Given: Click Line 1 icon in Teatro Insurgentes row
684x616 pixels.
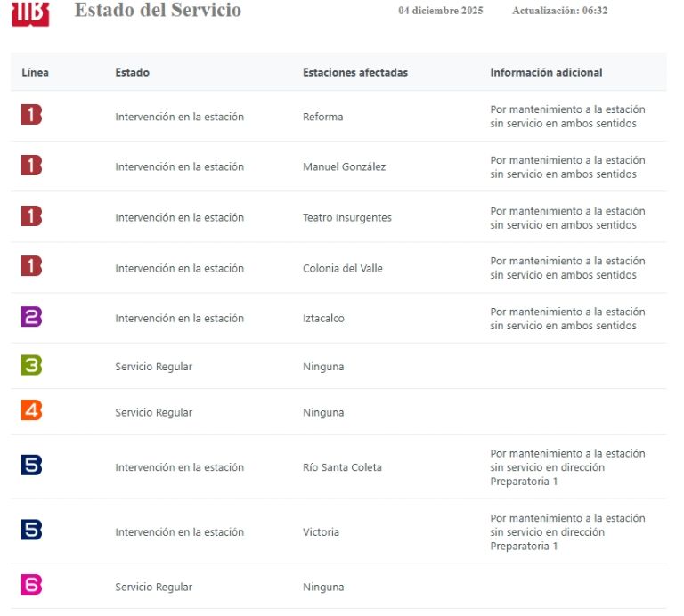Looking at the screenshot, I should (x=31, y=215).
